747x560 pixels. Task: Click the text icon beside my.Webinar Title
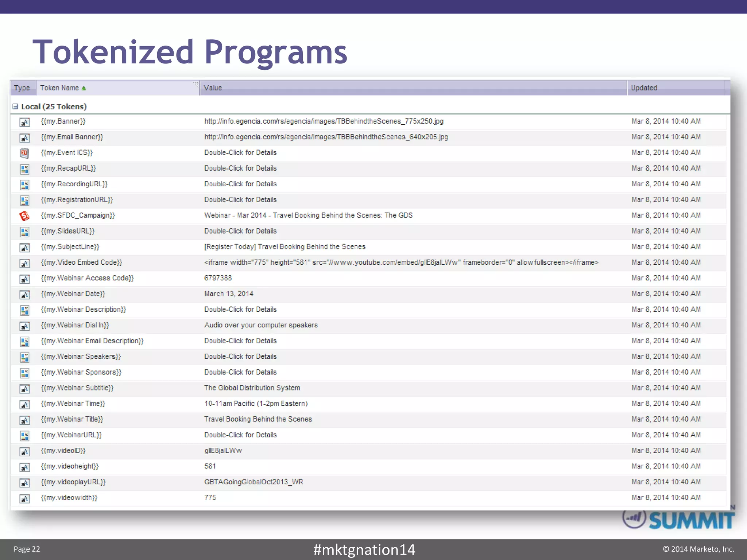click(x=24, y=420)
